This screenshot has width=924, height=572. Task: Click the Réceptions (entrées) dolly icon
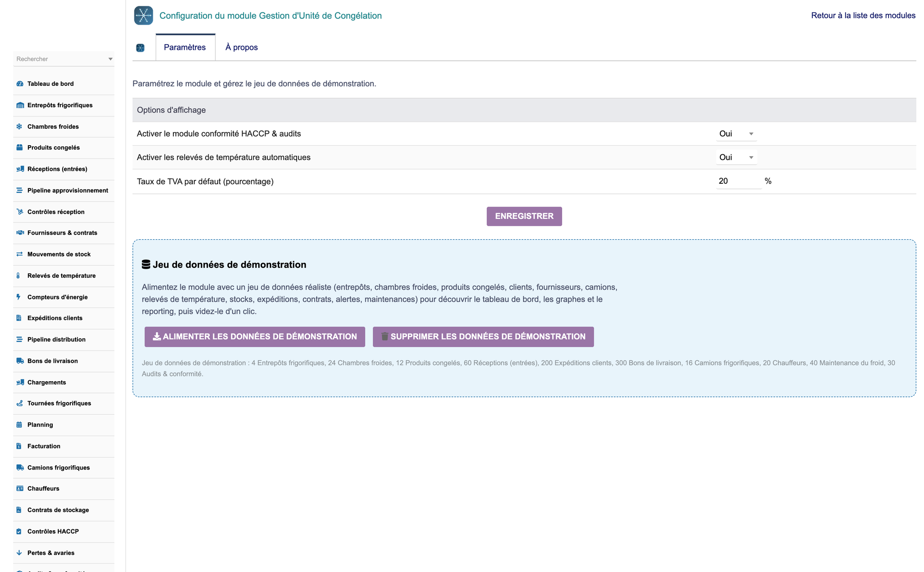[19, 169]
